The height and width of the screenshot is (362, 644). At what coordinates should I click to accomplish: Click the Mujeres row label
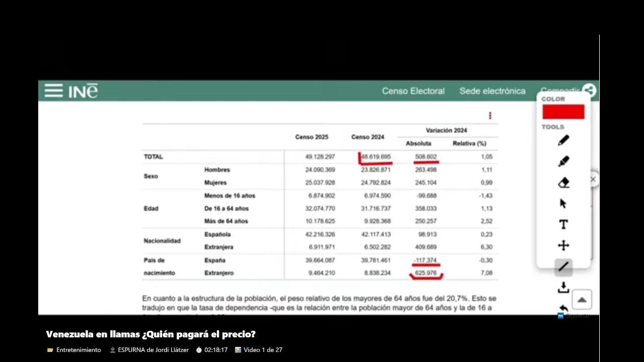coord(215,183)
